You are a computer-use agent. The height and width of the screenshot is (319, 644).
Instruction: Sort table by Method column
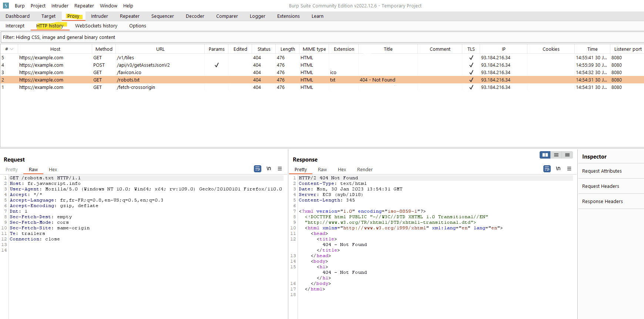[104, 49]
